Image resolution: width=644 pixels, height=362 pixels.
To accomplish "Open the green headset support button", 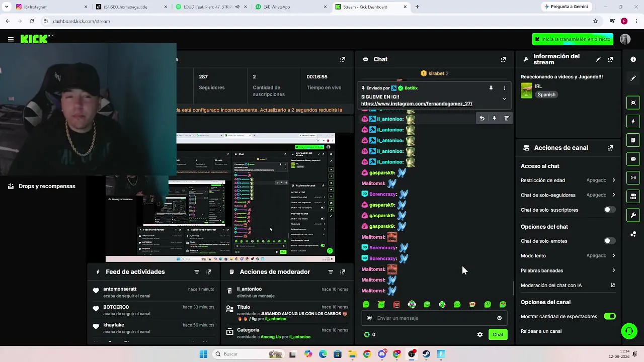I will [629, 331].
